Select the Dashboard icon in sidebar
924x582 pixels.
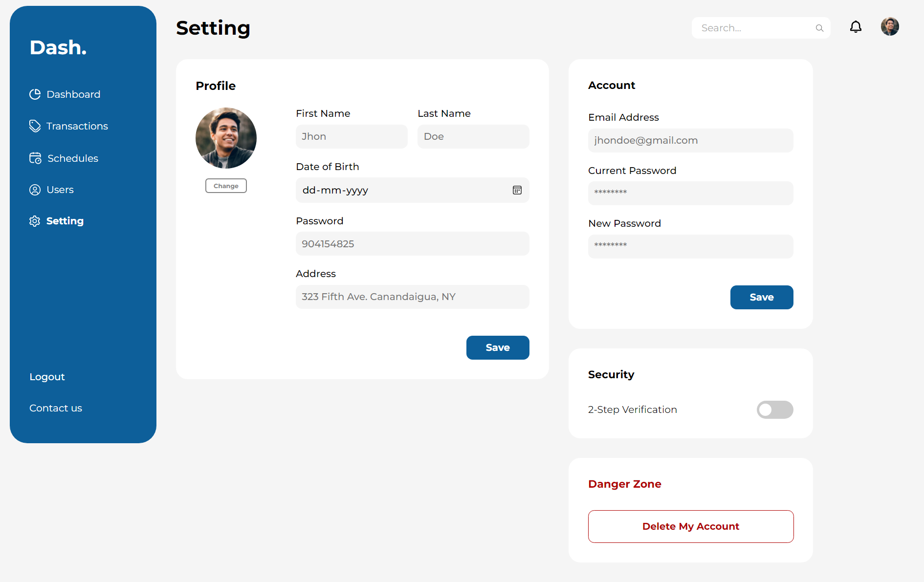35,94
